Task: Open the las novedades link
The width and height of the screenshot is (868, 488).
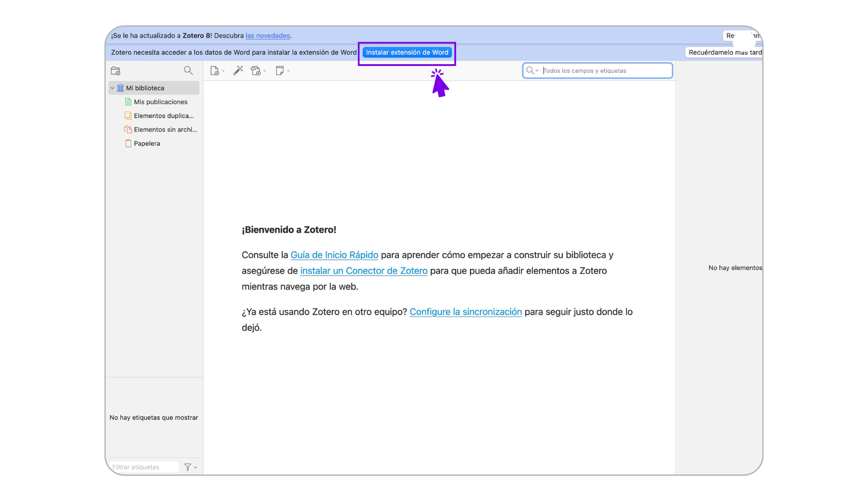Action: 268,36
